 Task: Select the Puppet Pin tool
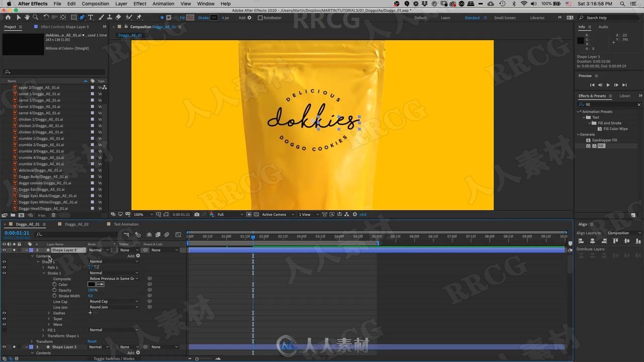tap(139, 17)
